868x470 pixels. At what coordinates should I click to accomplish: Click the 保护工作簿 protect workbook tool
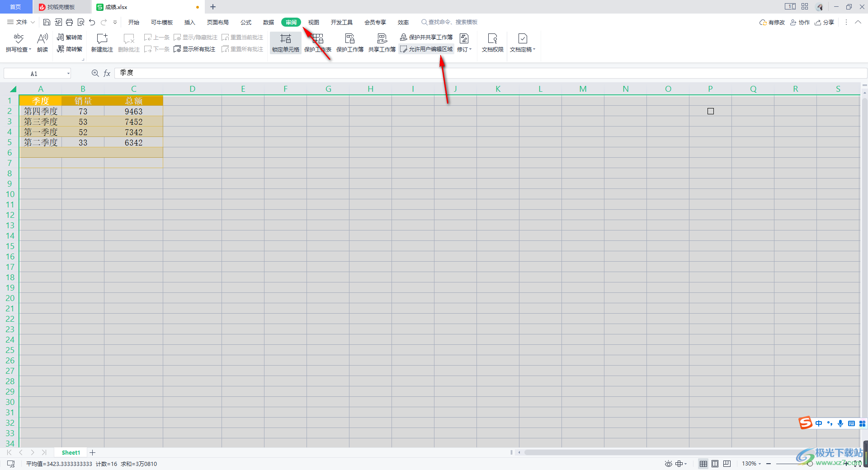point(350,43)
